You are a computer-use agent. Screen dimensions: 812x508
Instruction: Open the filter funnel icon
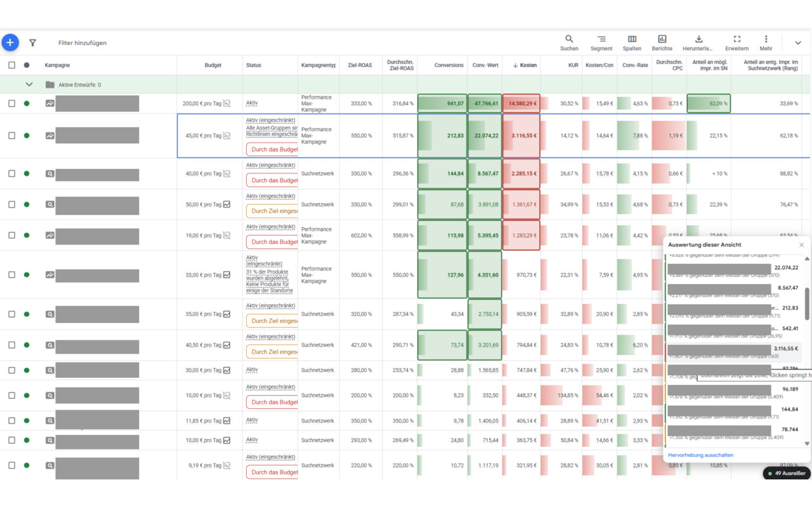pyautogui.click(x=32, y=43)
